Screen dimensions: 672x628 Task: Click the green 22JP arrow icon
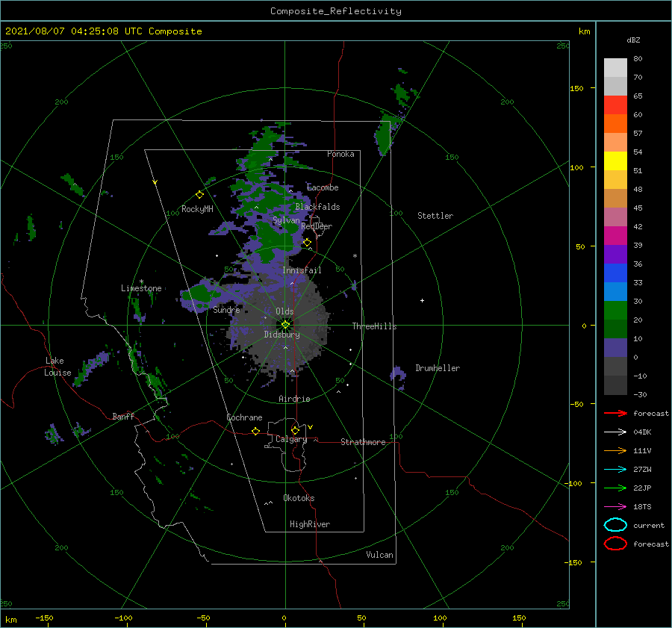pyautogui.click(x=615, y=488)
